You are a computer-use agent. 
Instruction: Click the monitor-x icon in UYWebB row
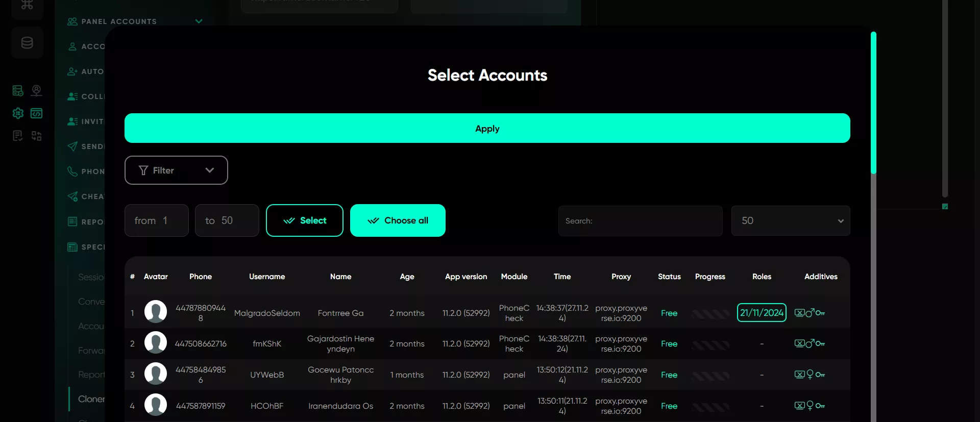click(x=799, y=375)
